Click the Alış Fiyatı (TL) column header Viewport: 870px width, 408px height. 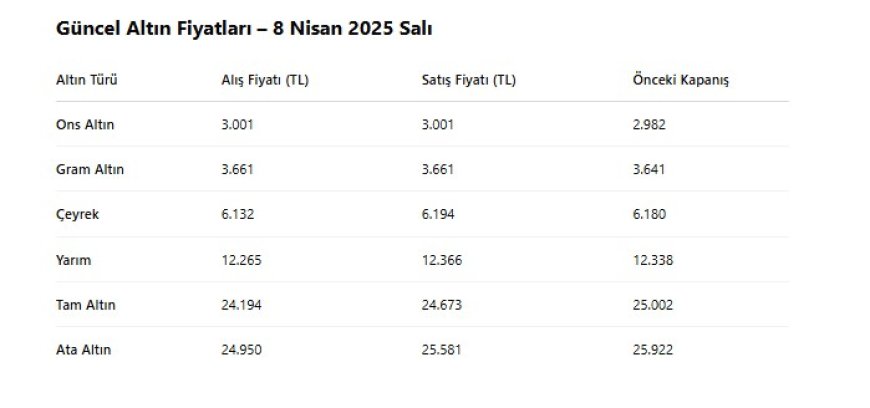coord(265,80)
